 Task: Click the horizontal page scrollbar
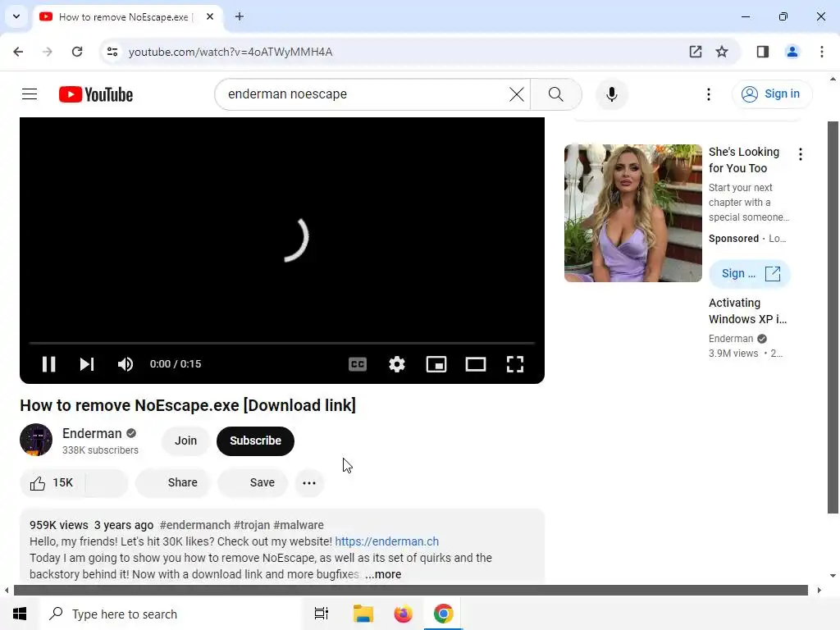(x=410, y=591)
